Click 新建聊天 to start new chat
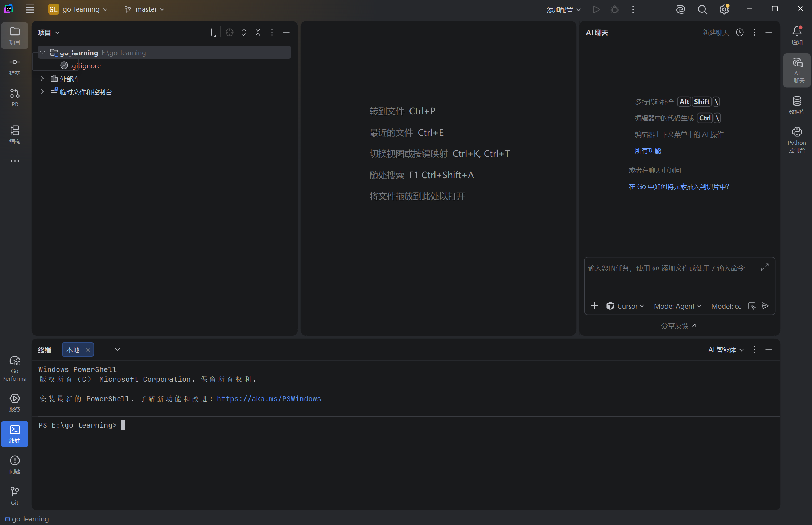 [x=711, y=32]
